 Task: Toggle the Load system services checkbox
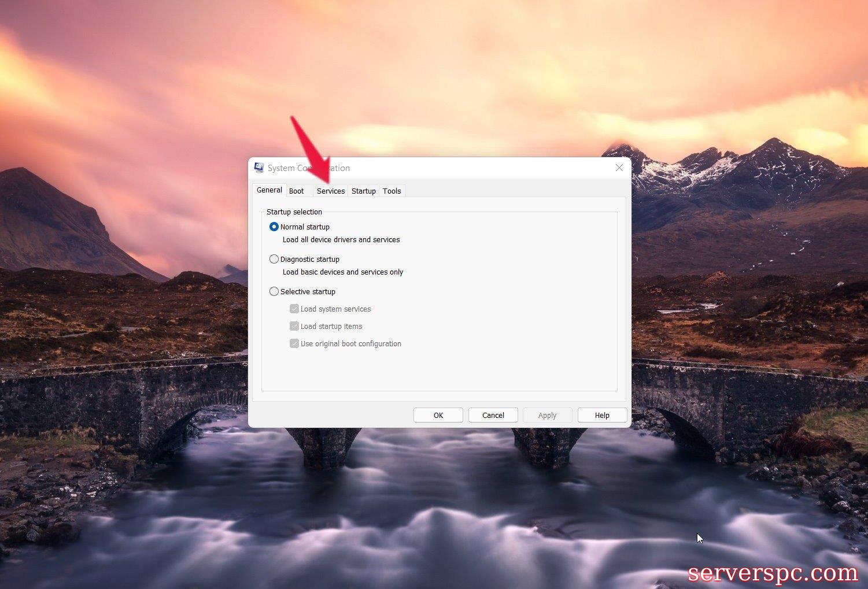(x=294, y=309)
